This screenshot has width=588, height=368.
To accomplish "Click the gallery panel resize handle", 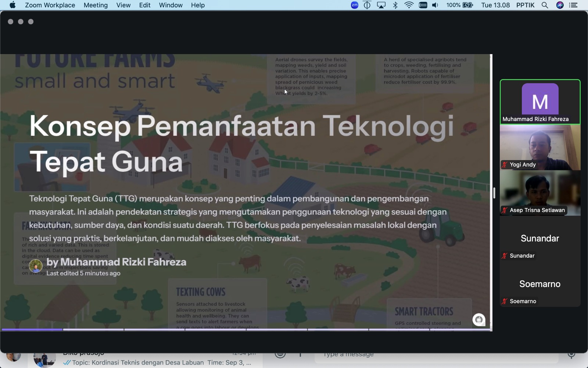I will point(494,193).
